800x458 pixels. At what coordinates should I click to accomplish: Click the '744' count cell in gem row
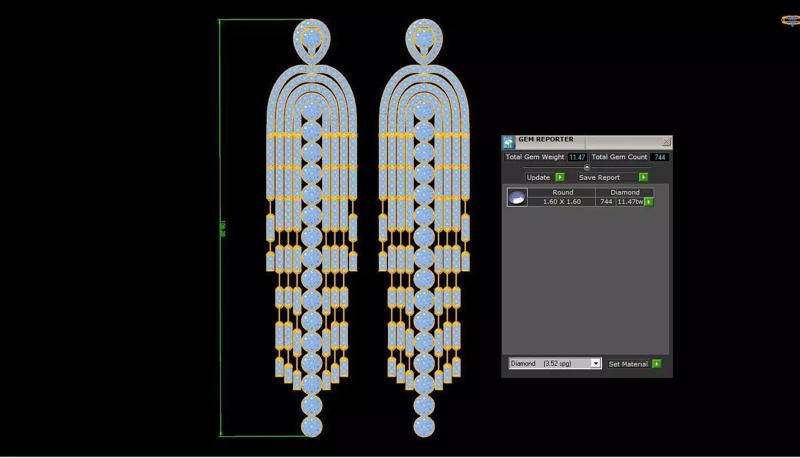coord(606,201)
